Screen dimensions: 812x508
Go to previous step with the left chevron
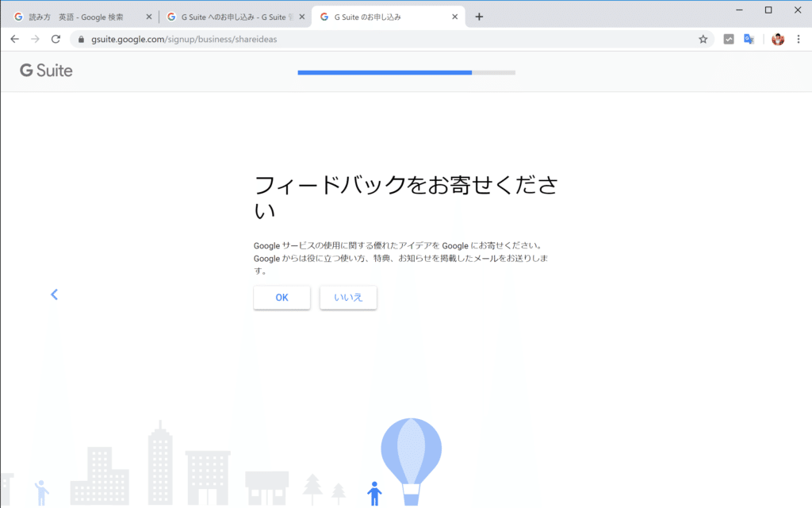coord(54,294)
